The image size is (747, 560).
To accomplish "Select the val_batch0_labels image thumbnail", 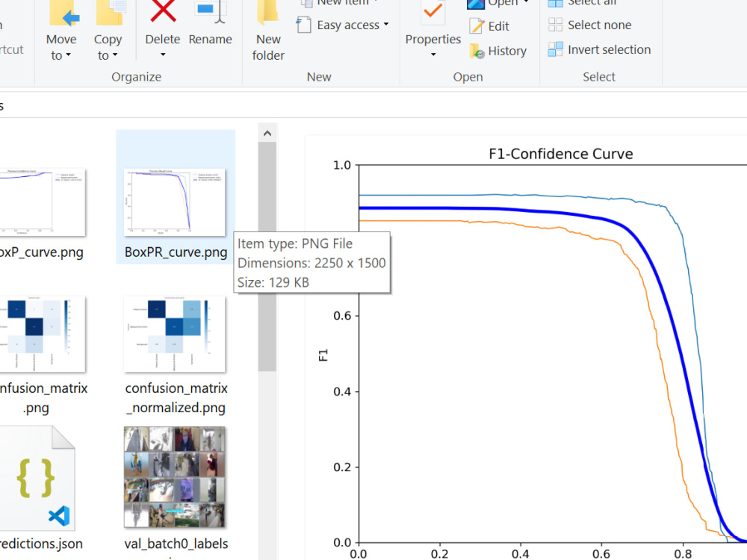I will pyautogui.click(x=174, y=476).
